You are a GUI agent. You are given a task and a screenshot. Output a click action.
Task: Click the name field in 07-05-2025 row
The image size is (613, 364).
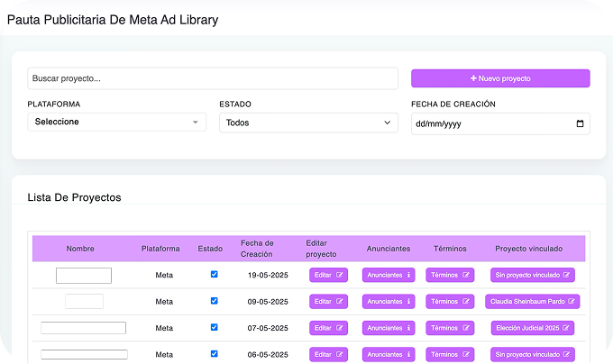point(83,328)
